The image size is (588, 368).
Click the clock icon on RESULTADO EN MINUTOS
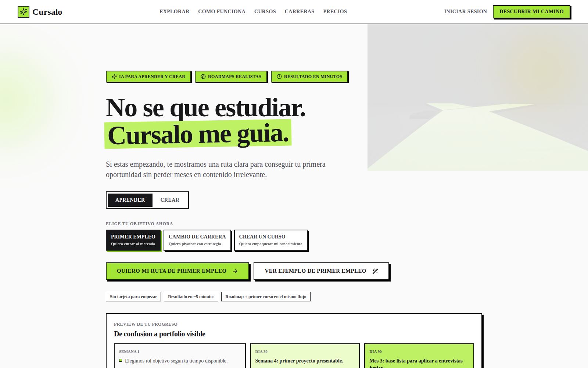pyautogui.click(x=279, y=77)
